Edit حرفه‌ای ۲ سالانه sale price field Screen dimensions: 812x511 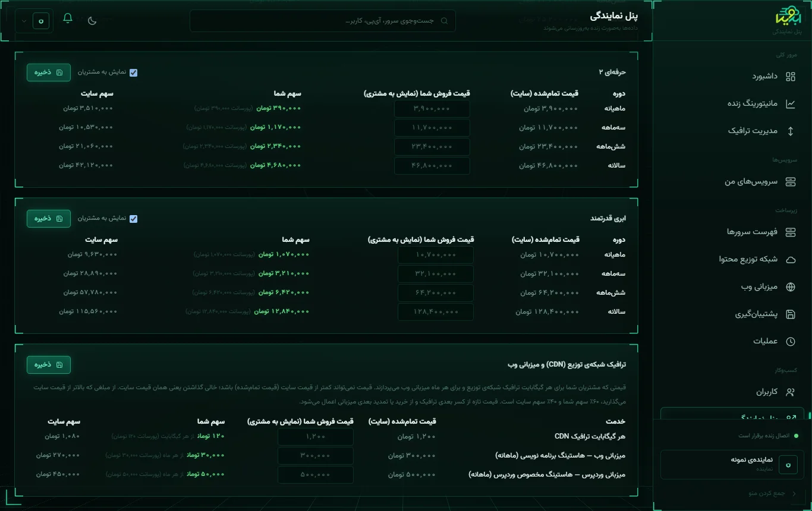[x=432, y=166]
